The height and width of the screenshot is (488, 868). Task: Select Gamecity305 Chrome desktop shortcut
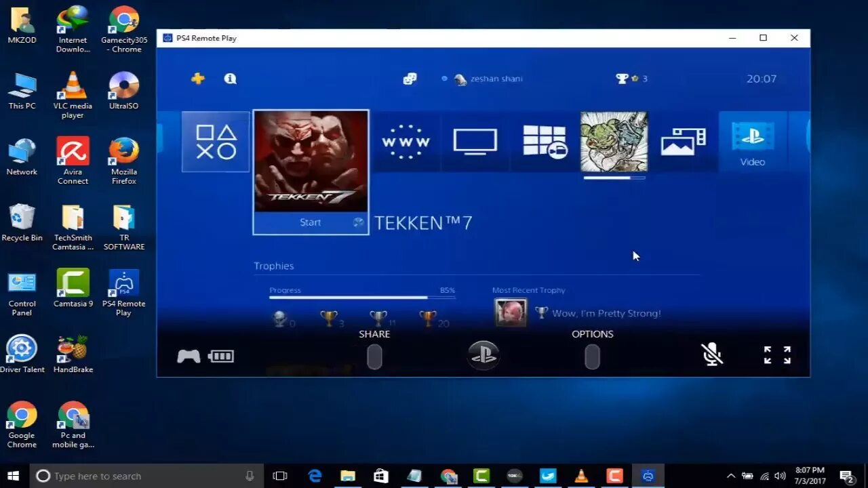coord(124,29)
